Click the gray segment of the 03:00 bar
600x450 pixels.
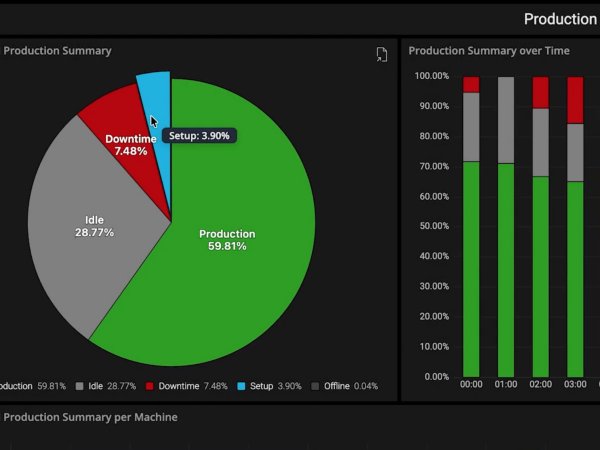tap(575, 152)
